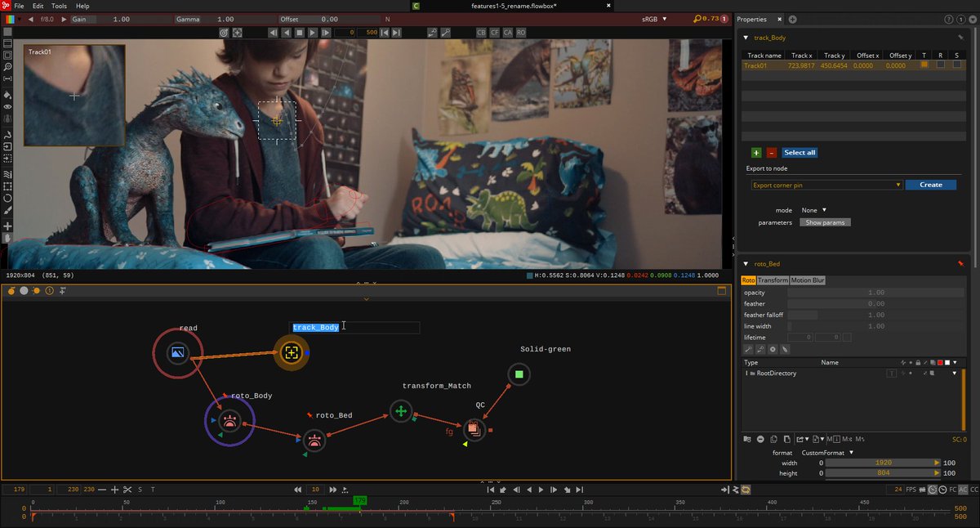Toggle the CB viewer button
This screenshot has height=528, width=980.
(481, 33)
